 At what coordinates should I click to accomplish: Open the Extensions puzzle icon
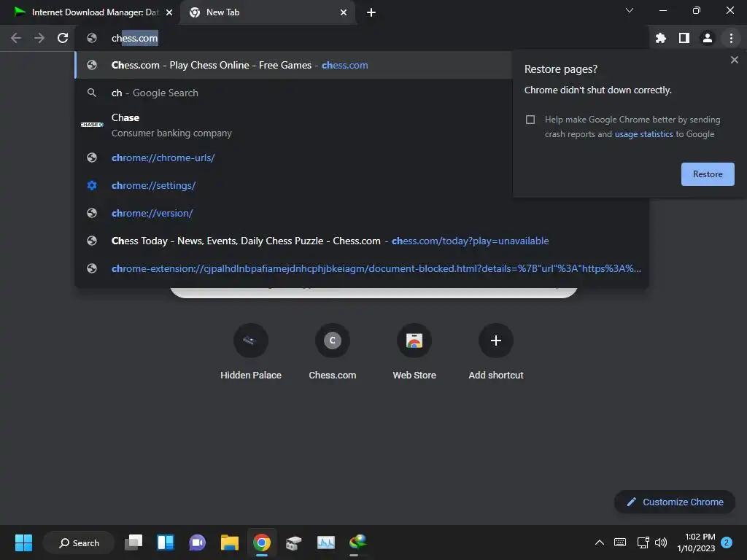click(661, 38)
